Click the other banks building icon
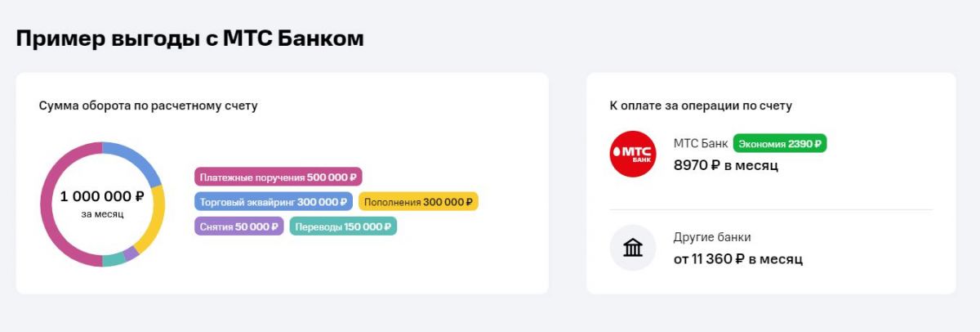980x332 pixels. pyautogui.click(x=633, y=248)
